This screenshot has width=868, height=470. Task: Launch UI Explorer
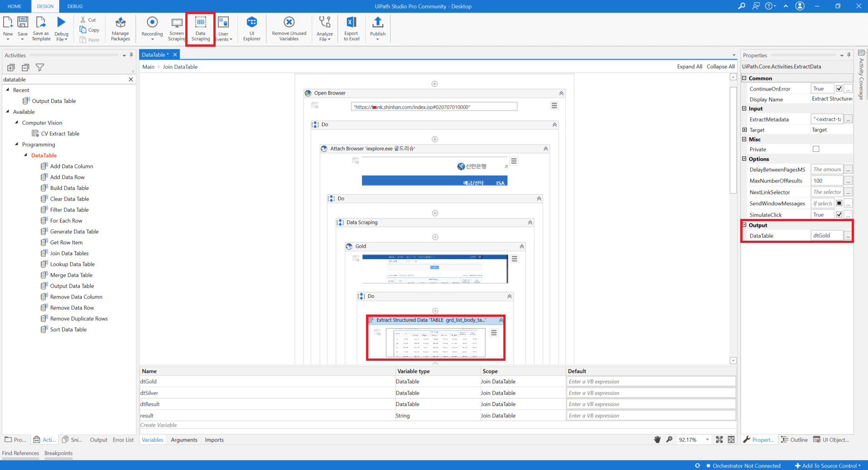251,28
